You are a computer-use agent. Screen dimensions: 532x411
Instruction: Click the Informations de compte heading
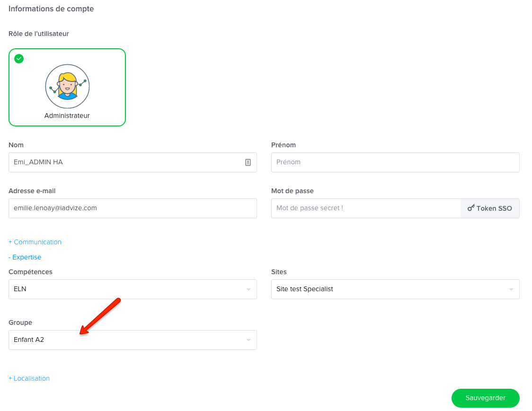coord(51,9)
